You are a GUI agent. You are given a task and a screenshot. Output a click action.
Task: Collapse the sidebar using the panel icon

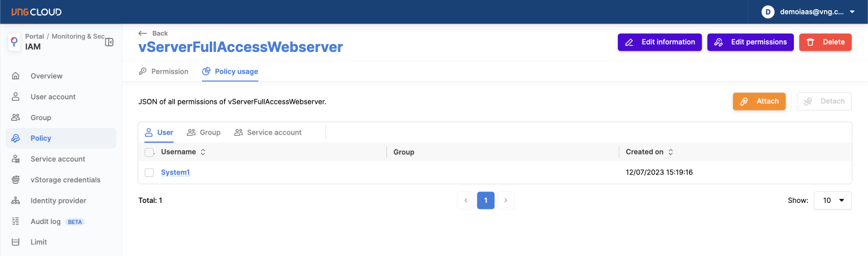coord(109,42)
